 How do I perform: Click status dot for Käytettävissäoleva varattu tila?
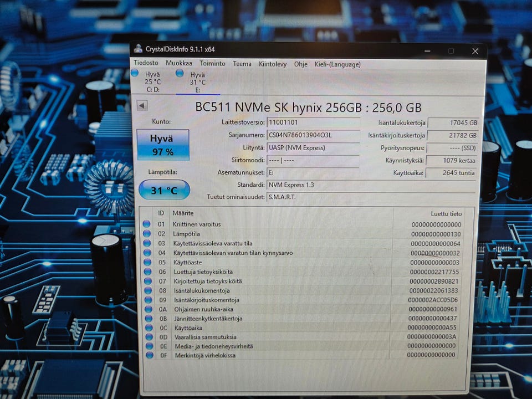click(x=147, y=243)
